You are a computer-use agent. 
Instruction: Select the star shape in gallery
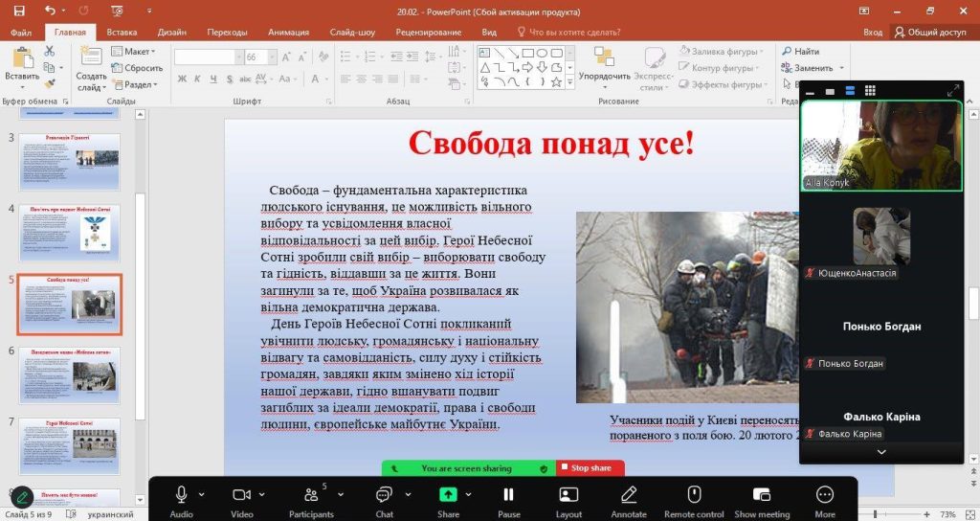556,82
